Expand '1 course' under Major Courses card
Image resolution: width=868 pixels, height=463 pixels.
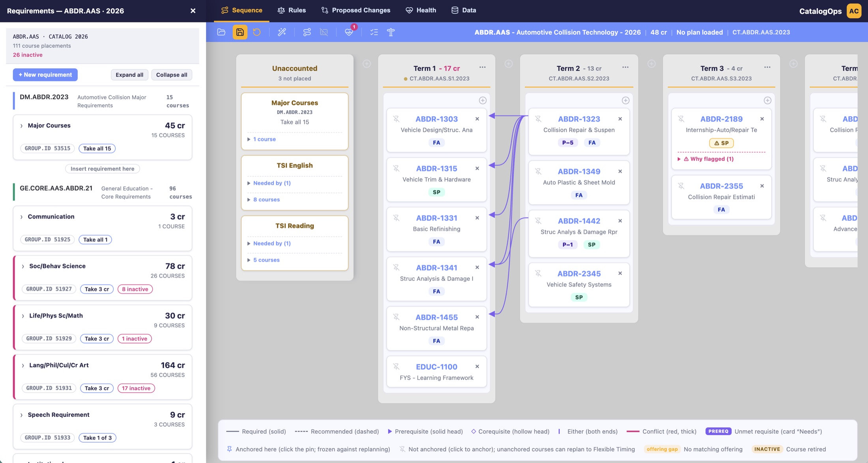(261, 139)
